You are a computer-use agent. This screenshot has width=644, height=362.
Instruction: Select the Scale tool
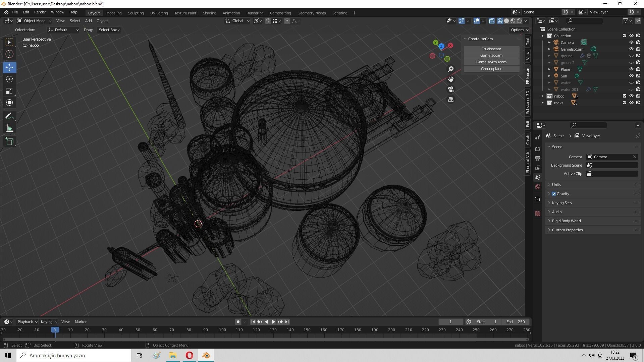click(9, 91)
